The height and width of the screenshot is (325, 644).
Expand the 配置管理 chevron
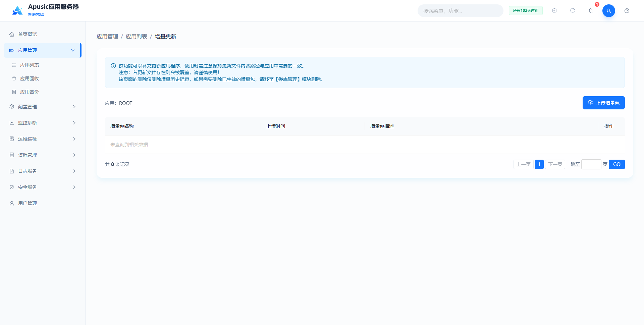74,107
